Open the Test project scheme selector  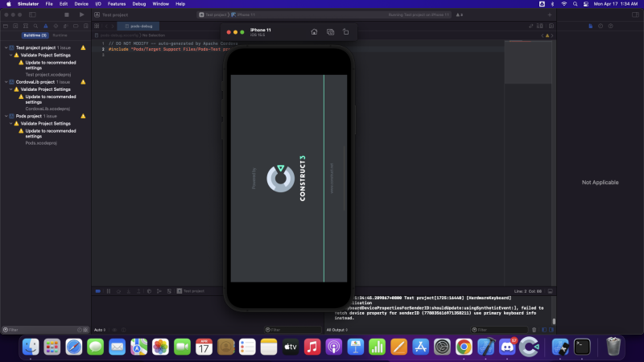[x=213, y=14]
